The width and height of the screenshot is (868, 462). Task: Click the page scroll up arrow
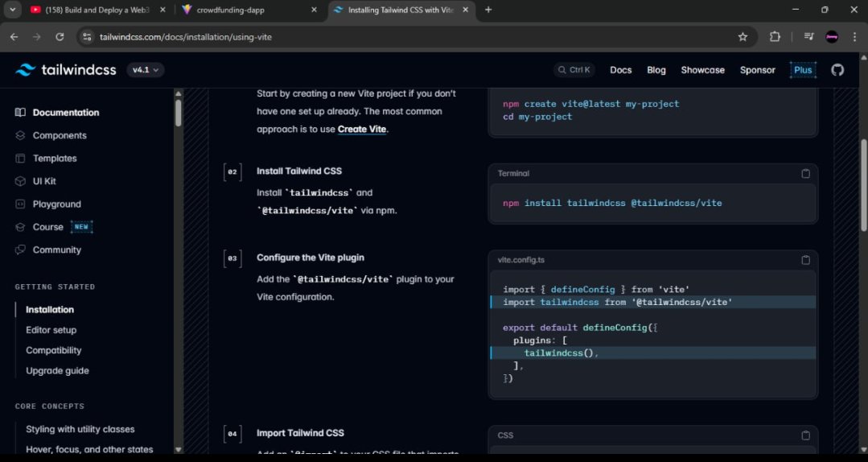point(863,57)
